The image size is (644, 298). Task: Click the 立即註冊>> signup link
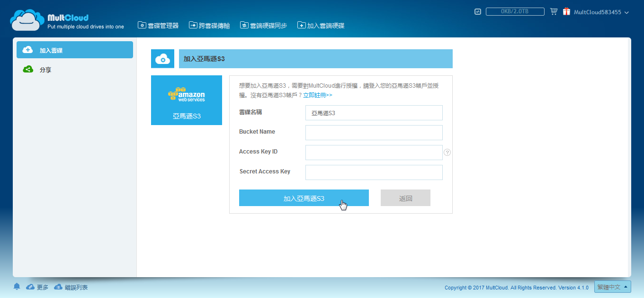(318, 95)
